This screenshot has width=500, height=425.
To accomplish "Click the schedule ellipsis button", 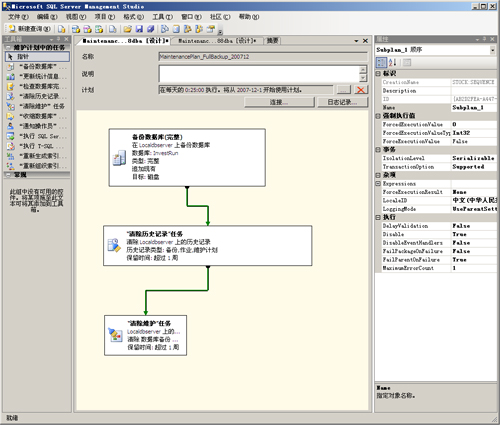I will click(343, 90).
